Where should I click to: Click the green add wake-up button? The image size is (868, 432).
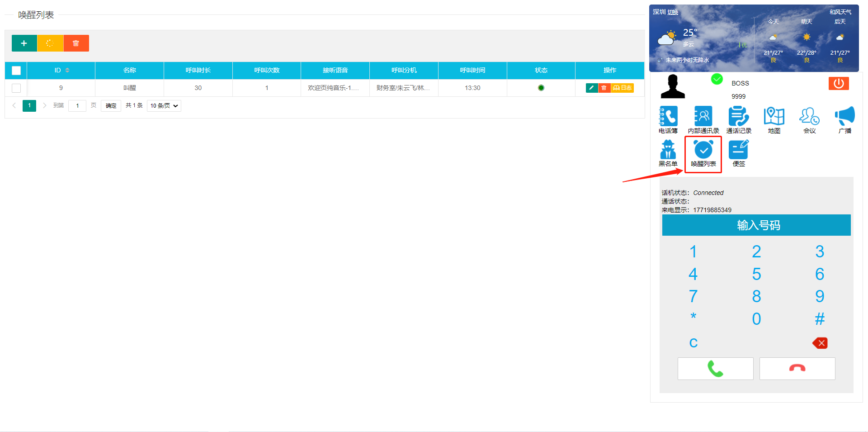coord(24,43)
